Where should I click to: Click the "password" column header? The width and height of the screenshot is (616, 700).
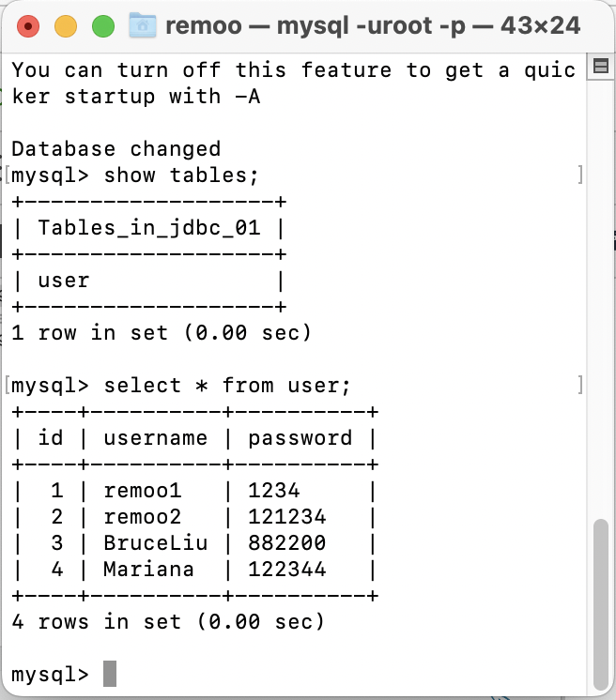click(300, 438)
